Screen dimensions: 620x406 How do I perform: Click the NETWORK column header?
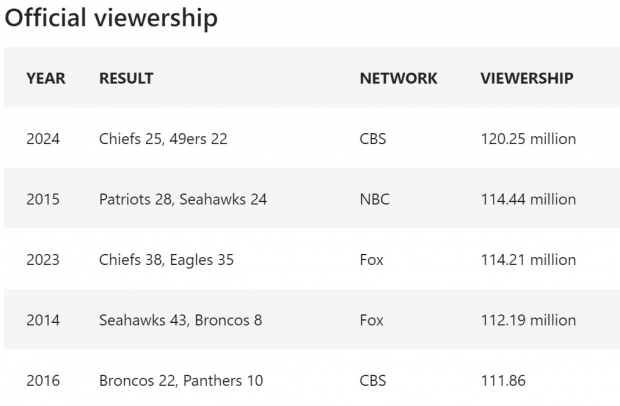pos(398,78)
